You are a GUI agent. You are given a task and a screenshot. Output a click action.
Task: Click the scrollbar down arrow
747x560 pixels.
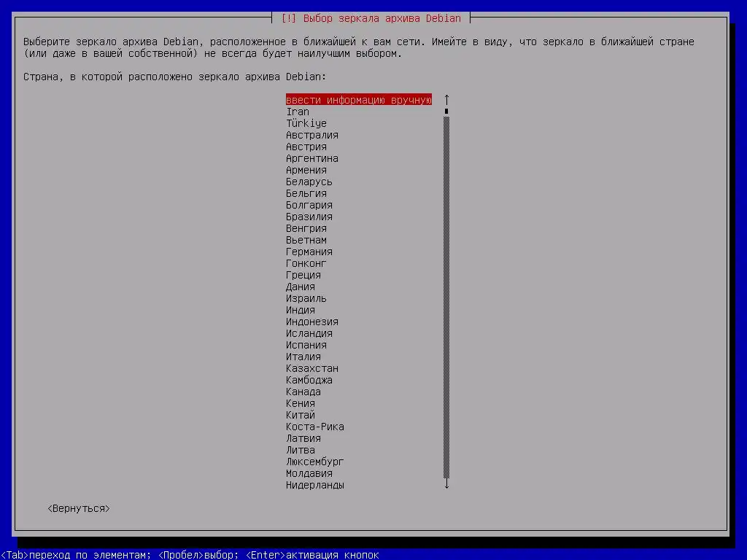pos(446,484)
